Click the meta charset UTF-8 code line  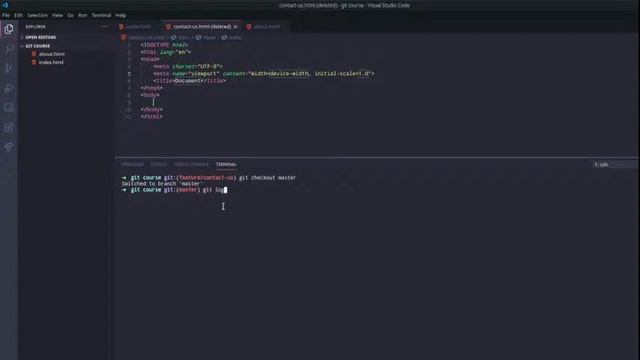(x=188, y=66)
